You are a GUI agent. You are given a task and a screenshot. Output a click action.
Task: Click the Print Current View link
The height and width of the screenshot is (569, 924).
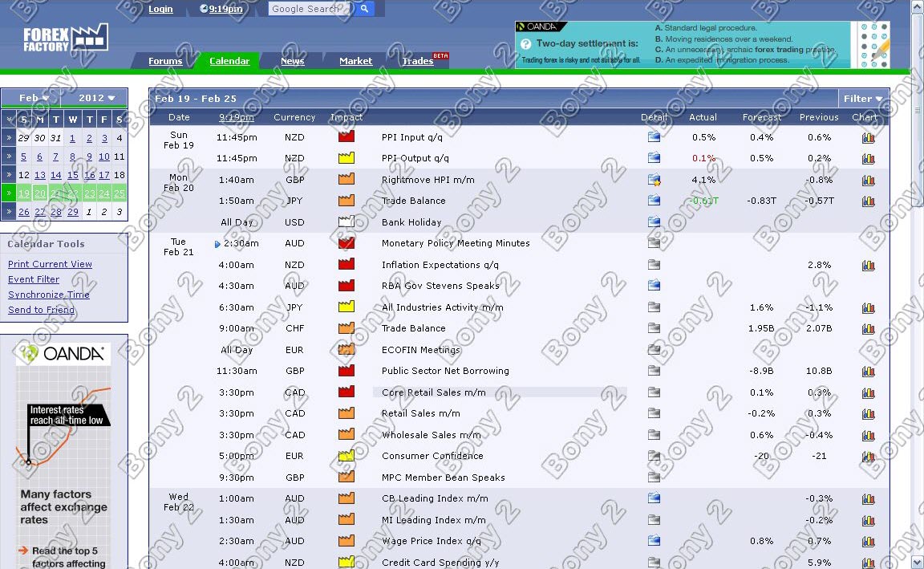point(50,264)
